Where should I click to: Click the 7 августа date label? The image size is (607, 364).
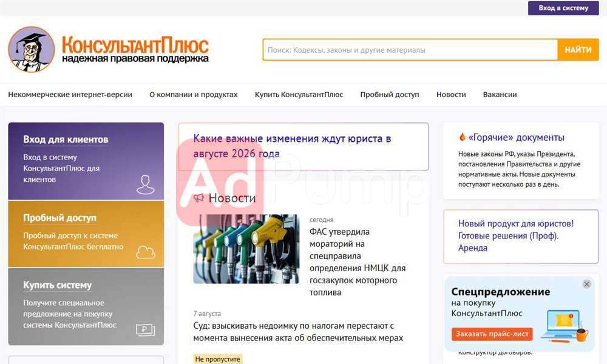(207, 314)
